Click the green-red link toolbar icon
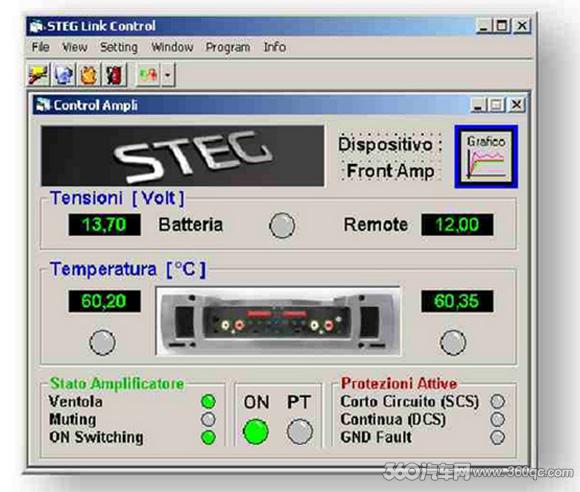 tap(148, 74)
